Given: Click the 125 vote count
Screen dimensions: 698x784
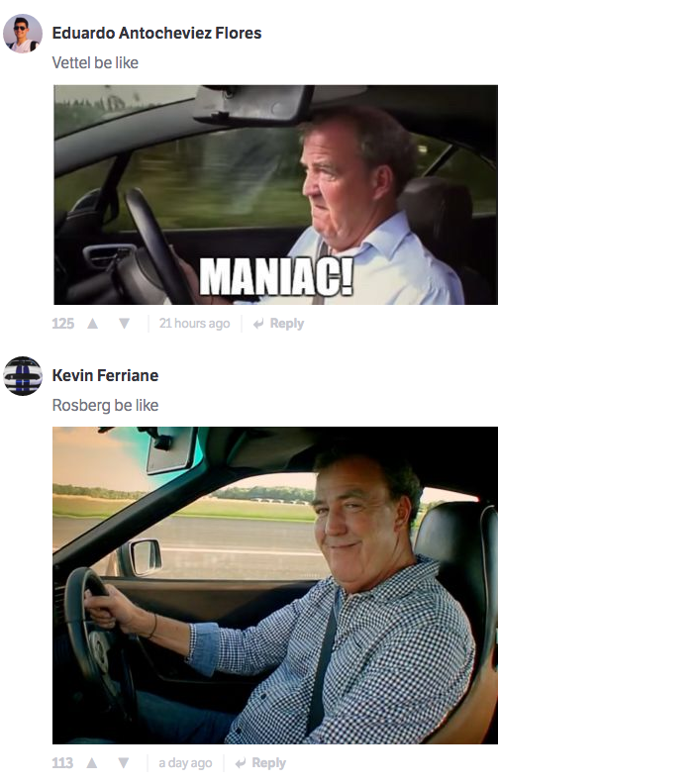Looking at the screenshot, I should pyautogui.click(x=63, y=324).
